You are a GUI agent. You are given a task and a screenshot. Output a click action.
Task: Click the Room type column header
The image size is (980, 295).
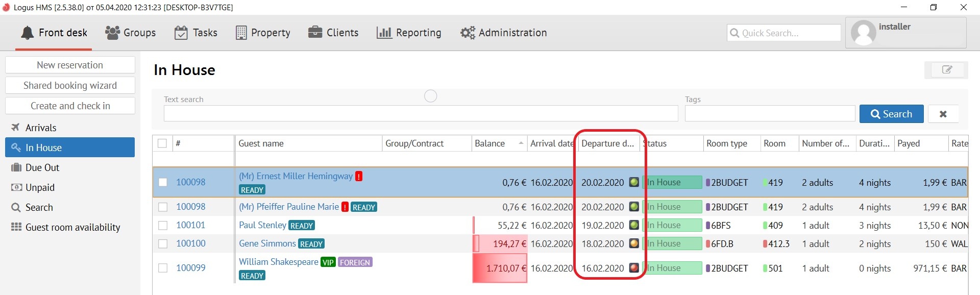point(726,143)
